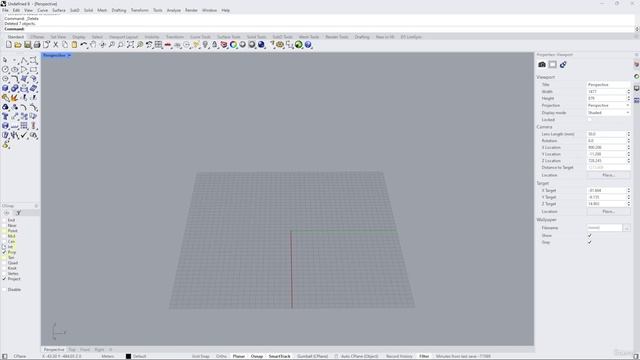
Task: Switch to the Surface Tools toolbar tab
Action: click(229, 37)
